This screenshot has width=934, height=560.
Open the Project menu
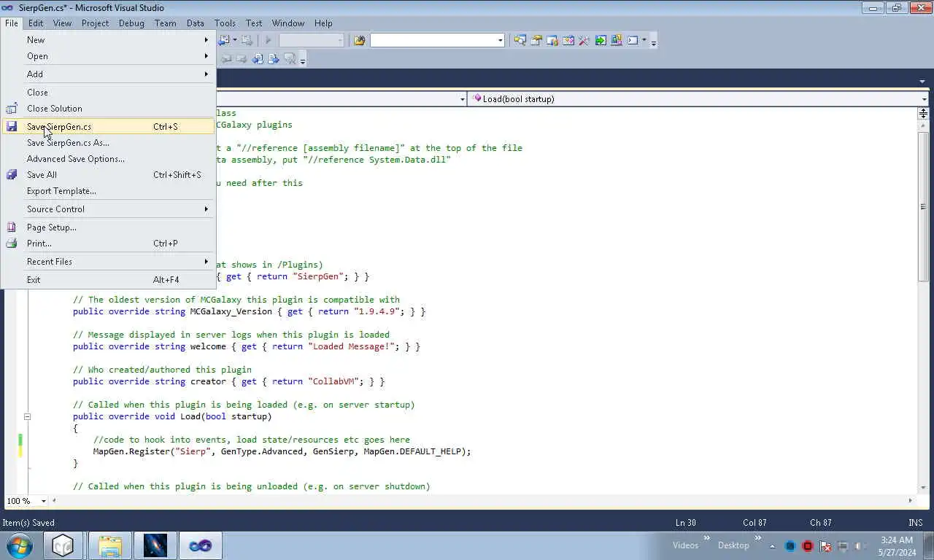[x=95, y=23]
